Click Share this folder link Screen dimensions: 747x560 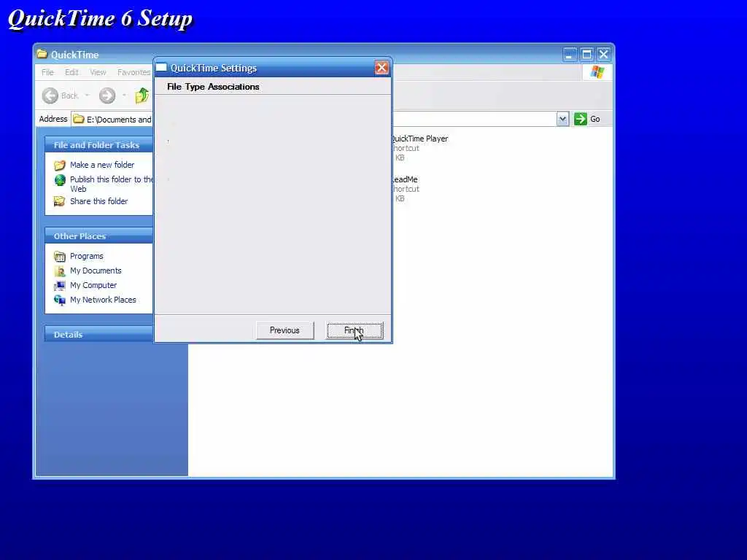[98, 201]
